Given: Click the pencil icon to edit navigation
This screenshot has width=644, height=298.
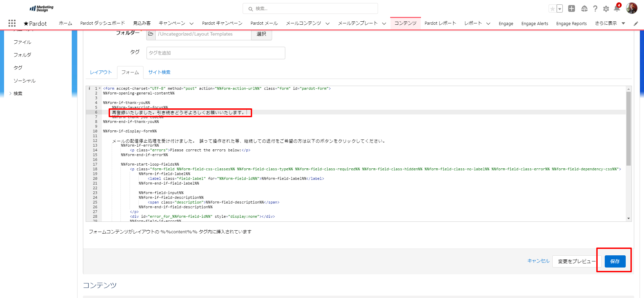Looking at the screenshot, I should tap(636, 23).
